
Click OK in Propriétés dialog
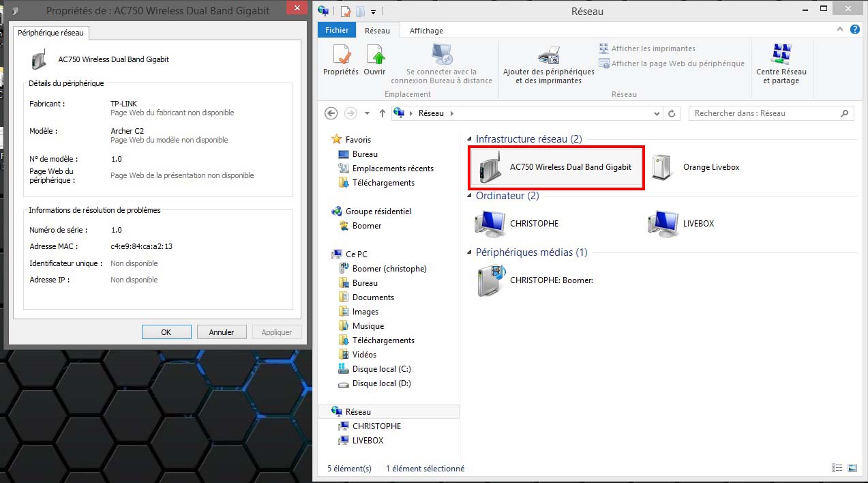pyautogui.click(x=166, y=332)
